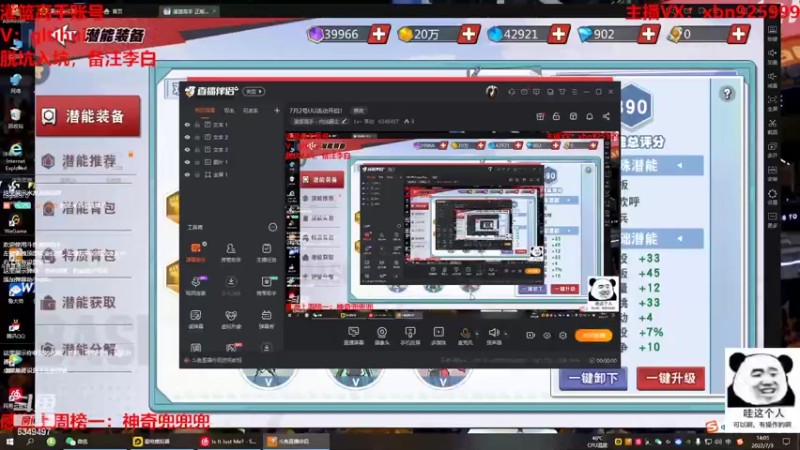Hide the 全屏 1 source layer
Viewport: 800px width, 450px height.
[x=187, y=174]
